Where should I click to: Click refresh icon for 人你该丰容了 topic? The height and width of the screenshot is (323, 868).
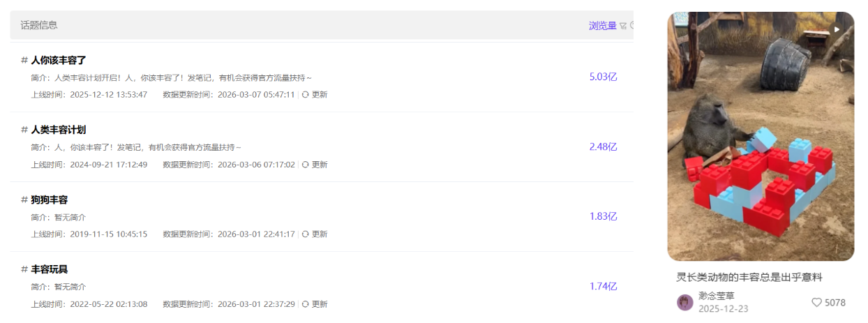point(305,95)
